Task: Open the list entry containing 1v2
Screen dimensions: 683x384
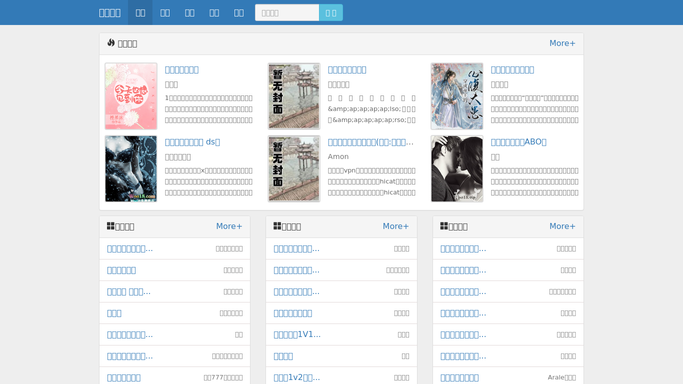Action: (297, 377)
